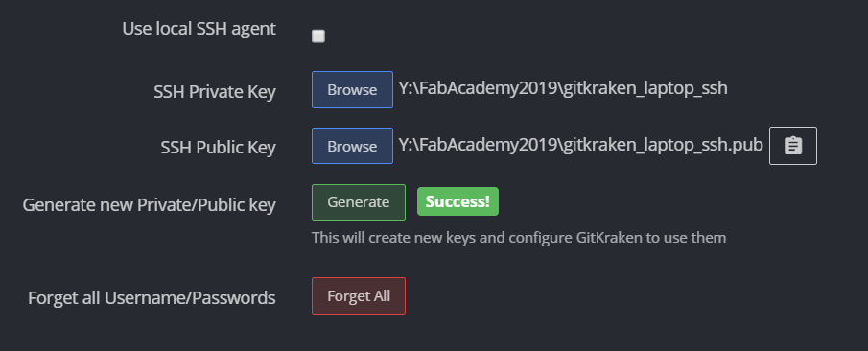The width and height of the screenshot is (868, 351).
Task: Click the 'SSH Private Key' label
Action: click(214, 92)
